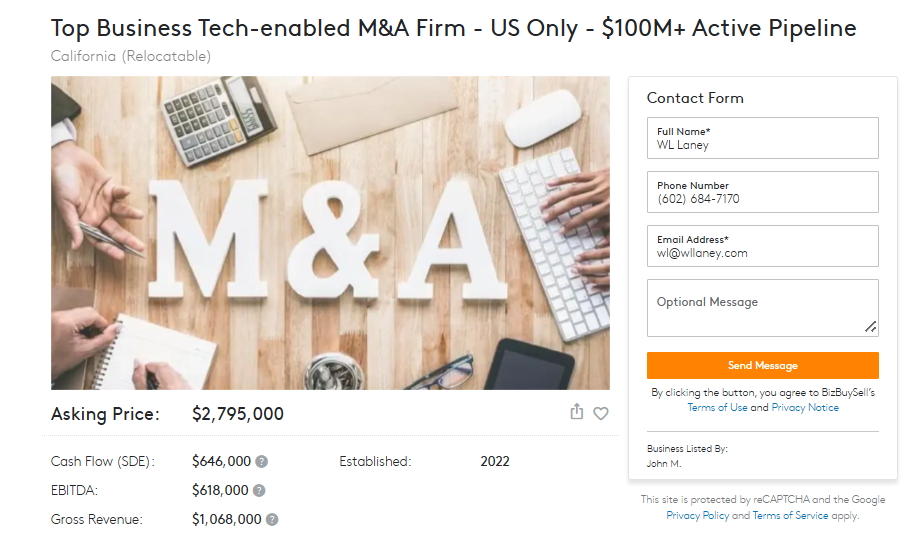
Task: Click the M&A listing photo
Action: [330, 233]
